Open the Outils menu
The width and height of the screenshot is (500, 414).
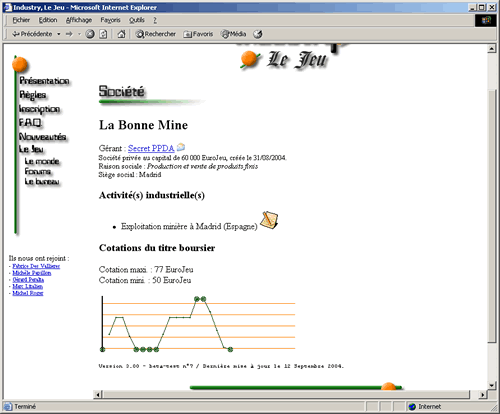[137, 20]
